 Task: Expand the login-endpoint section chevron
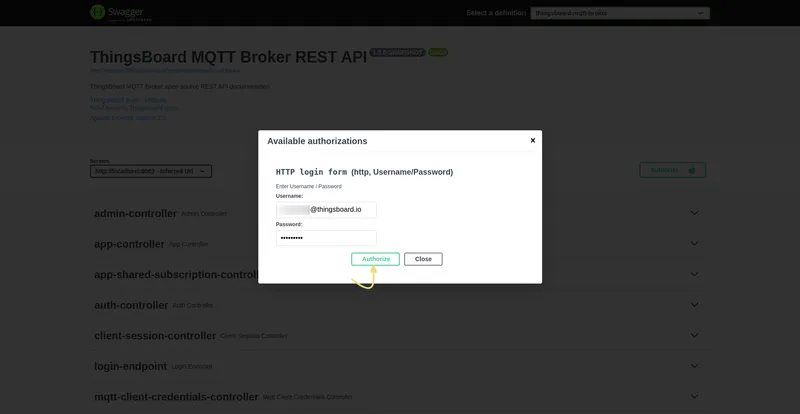694,366
